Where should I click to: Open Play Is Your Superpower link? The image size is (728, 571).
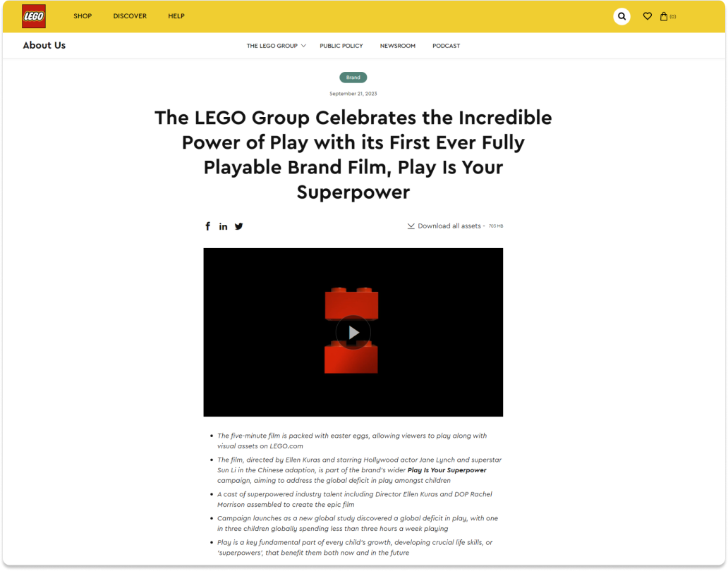[447, 470]
